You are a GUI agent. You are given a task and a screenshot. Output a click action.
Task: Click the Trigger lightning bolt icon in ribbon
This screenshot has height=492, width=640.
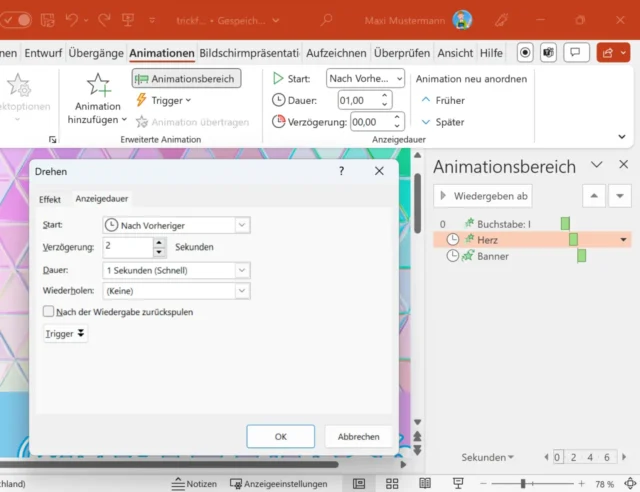tap(141, 100)
